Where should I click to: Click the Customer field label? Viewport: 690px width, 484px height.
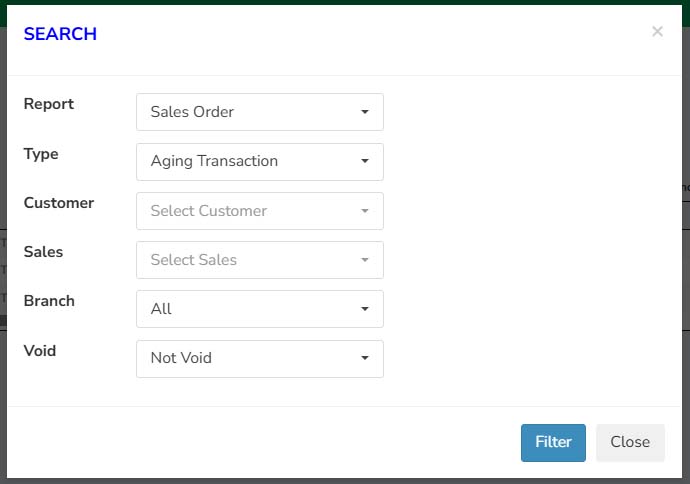59,203
